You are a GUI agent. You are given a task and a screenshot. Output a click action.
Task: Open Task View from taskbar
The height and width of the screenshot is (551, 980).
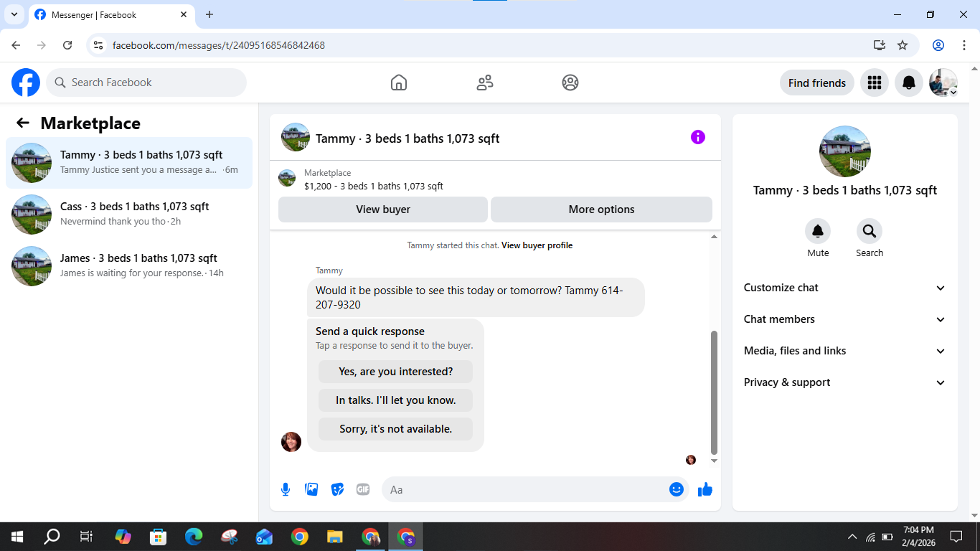click(x=86, y=537)
